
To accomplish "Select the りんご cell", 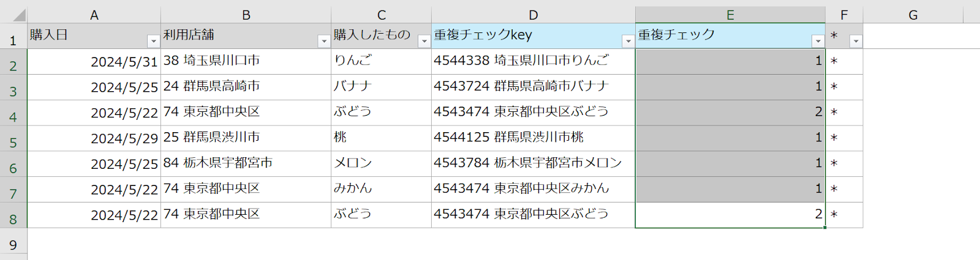I will [x=382, y=62].
